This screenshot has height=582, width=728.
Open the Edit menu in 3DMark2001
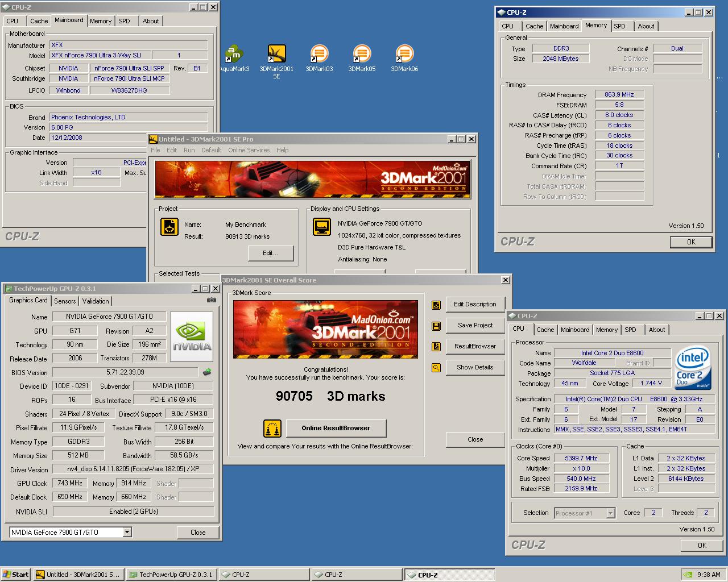click(x=172, y=150)
